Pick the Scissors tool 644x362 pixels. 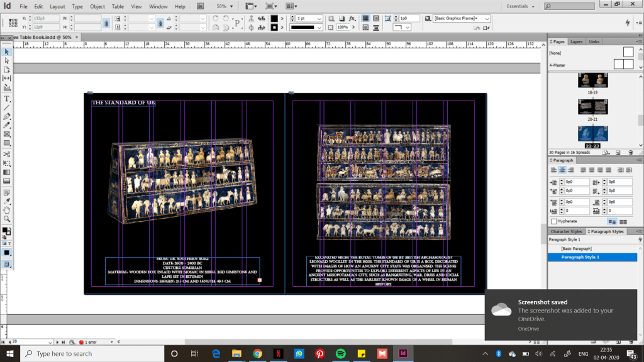tap(7, 154)
